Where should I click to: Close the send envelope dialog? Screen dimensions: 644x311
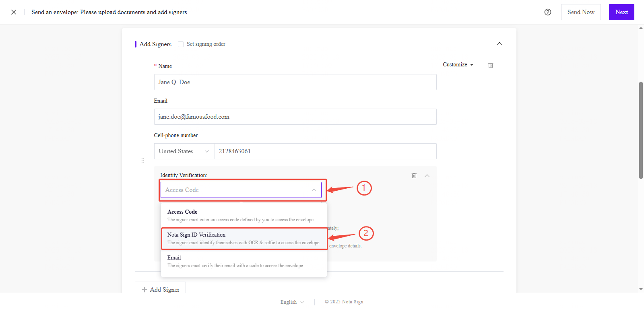[x=14, y=12]
